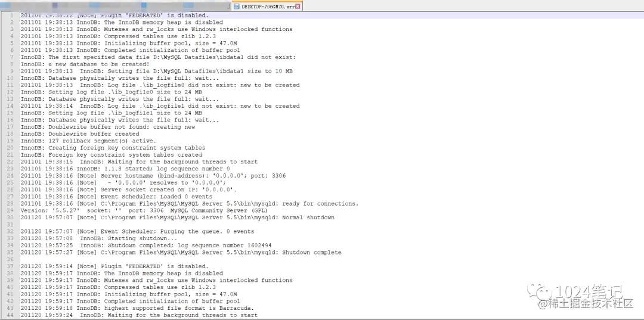Click the line 'Log file .\ib_logfile1 did not exist'
The image size is (644, 320).
pyautogui.click(x=160, y=106)
